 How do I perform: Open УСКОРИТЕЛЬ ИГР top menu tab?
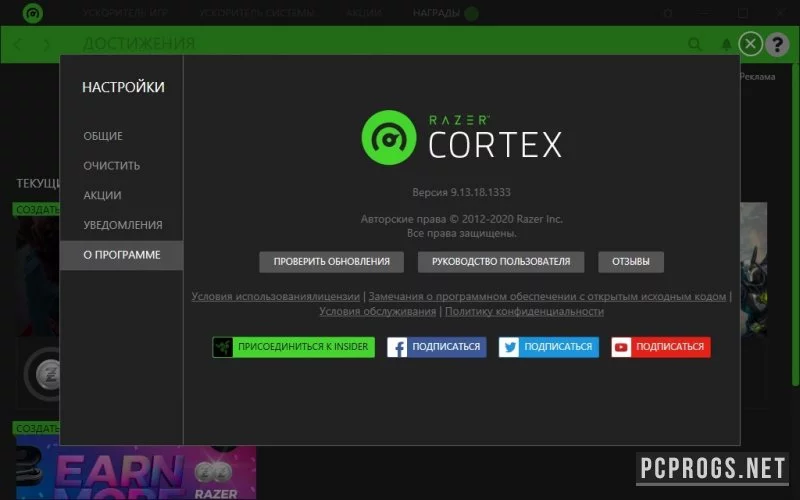125,13
